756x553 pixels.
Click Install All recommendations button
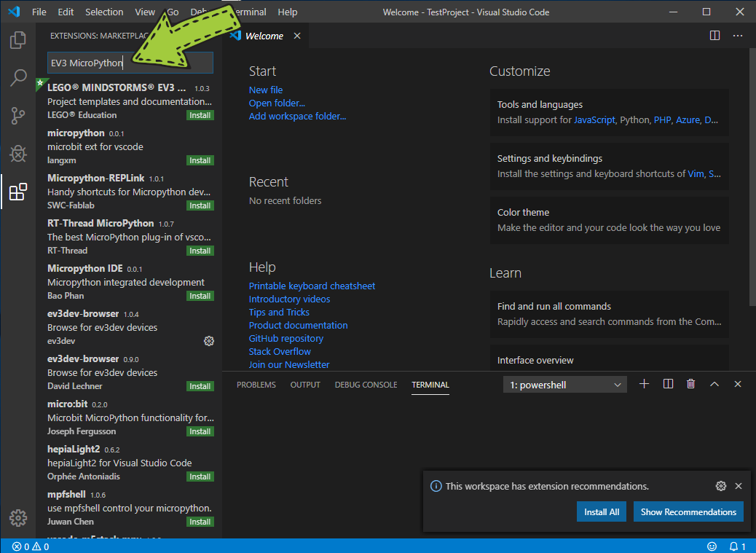602,512
